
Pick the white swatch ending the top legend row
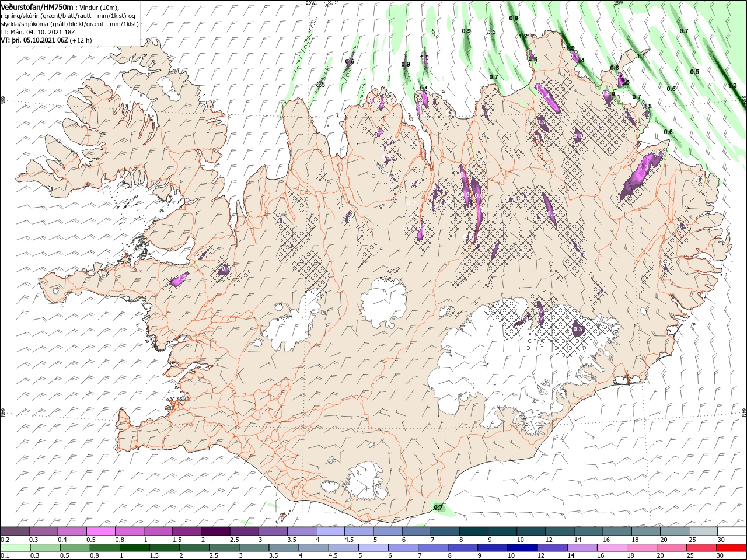pos(732,531)
